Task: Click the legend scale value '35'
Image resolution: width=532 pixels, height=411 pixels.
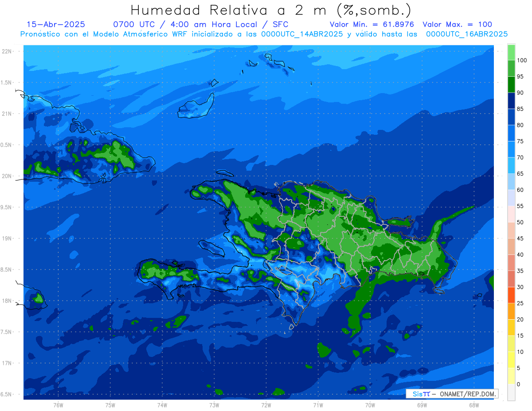Action: 520,271
